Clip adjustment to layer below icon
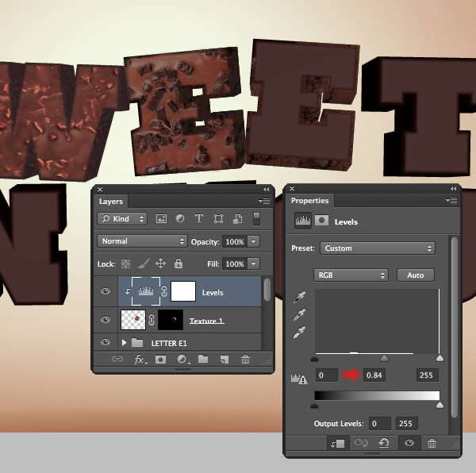Screen dimensions: 476x473 coord(338,444)
